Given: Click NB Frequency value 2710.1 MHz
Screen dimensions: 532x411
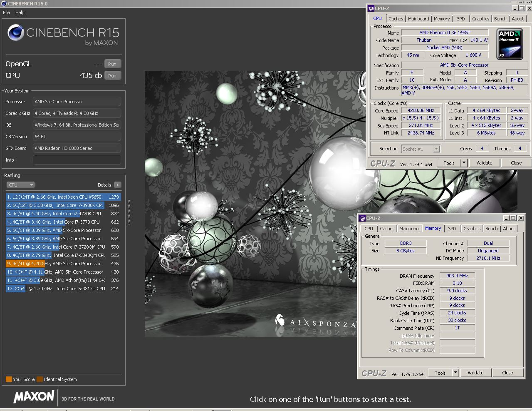Looking at the screenshot, I should (x=488, y=258).
